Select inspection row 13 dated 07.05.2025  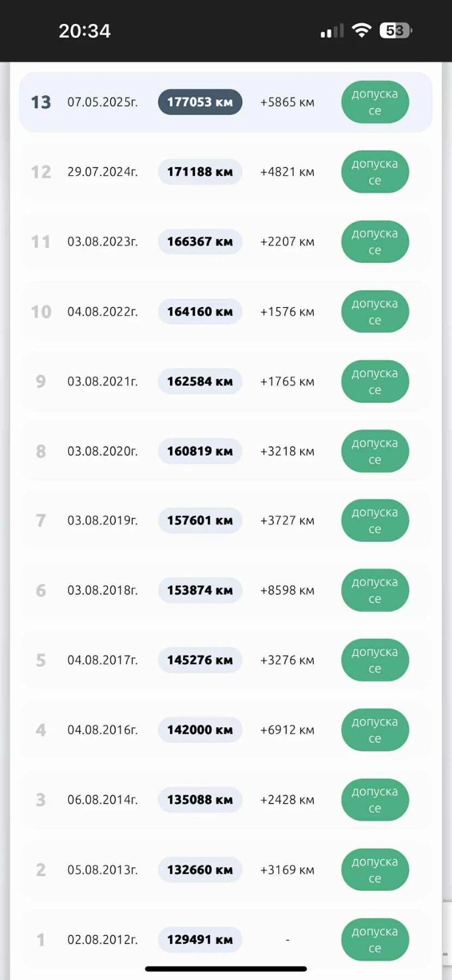click(226, 102)
